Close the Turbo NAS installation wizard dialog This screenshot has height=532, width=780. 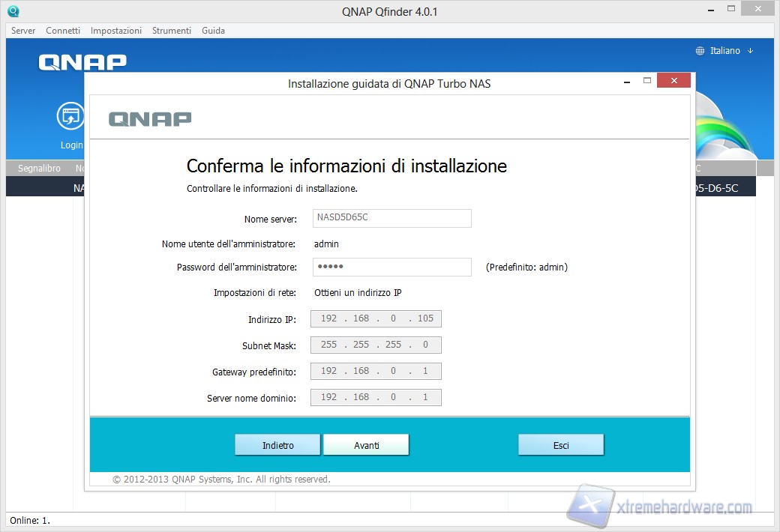(673, 81)
